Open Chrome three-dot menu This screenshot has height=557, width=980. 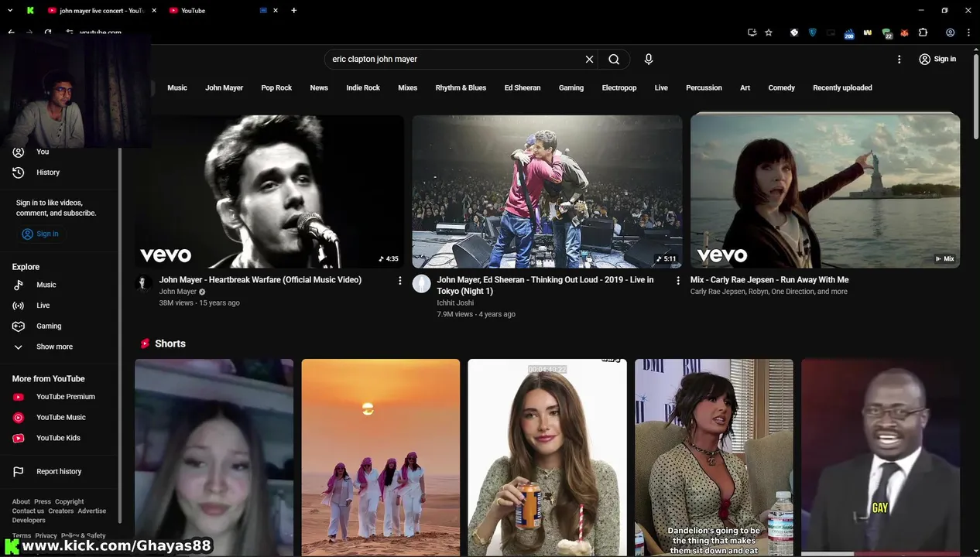969,32
